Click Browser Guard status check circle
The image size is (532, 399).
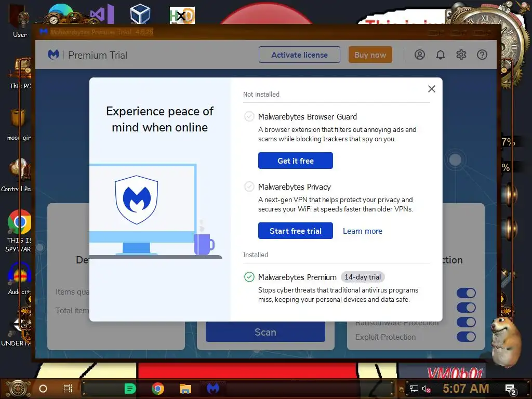pyautogui.click(x=249, y=116)
